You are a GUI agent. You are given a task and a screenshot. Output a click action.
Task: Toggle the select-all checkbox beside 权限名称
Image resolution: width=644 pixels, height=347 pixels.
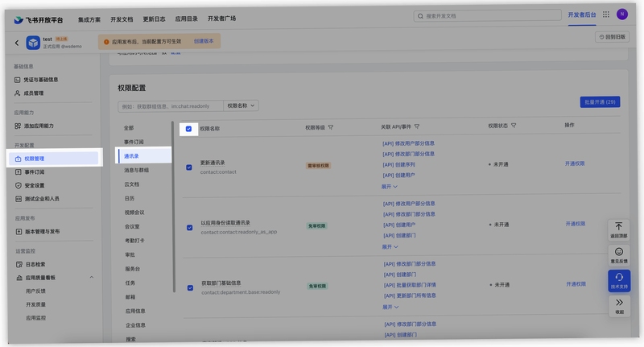[x=188, y=129]
